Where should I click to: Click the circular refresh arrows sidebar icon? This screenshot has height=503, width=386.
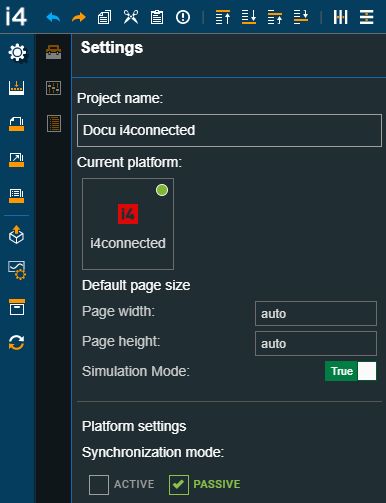click(17, 342)
